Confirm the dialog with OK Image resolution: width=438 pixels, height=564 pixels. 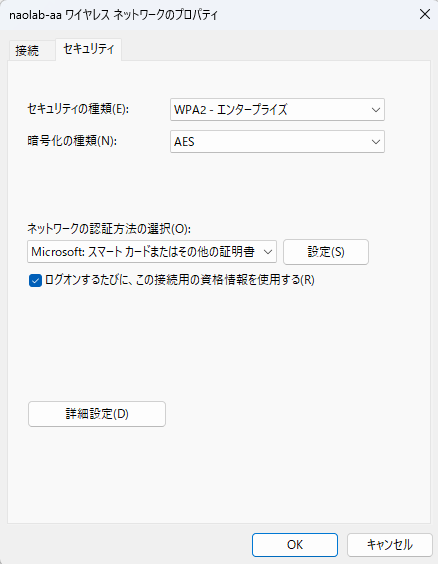pos(295,545)
